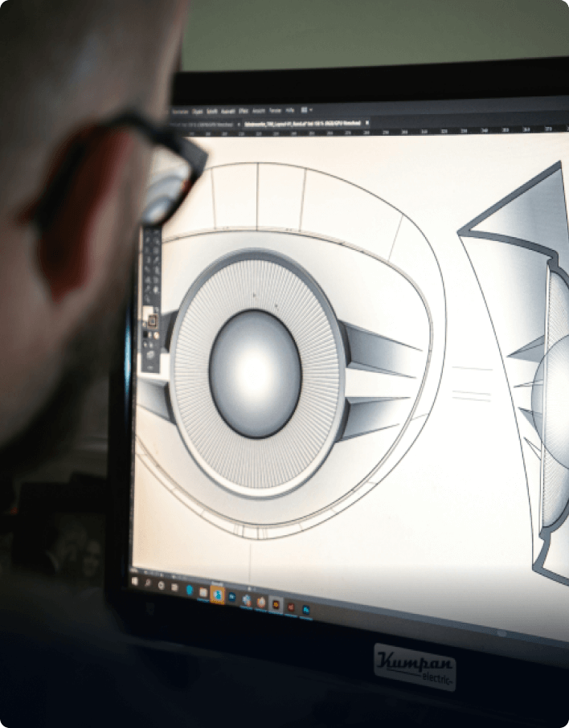This screenshot has height=728, width=569.
Task: Open the Illustrator Ai icon in taskbar
Action: 276,603
